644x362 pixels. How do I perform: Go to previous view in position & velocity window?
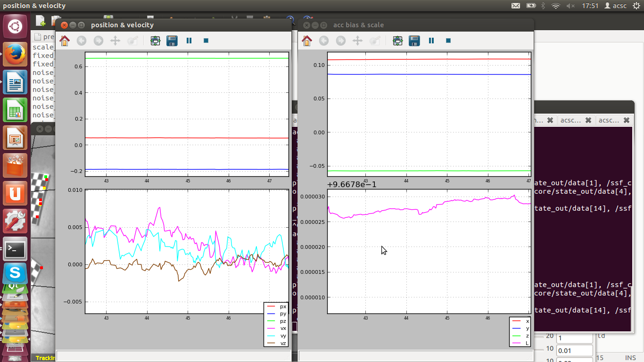tap(82, 41)
